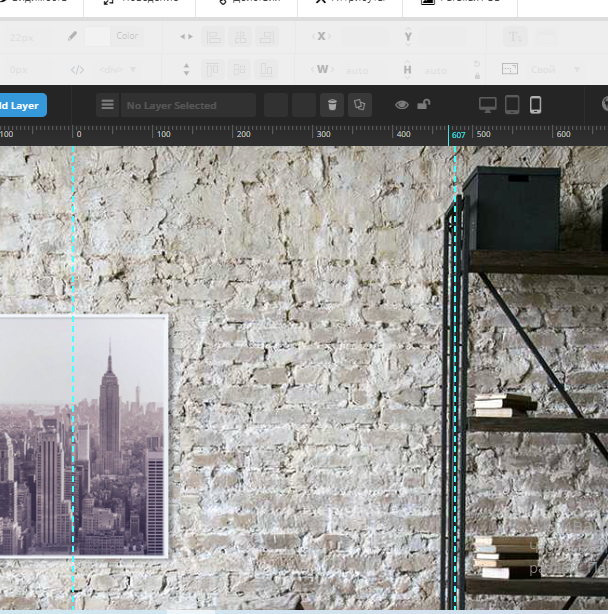Open the <div> tag dropdown
The width and height of the screenshot is (608, 614).
point(117,69)
